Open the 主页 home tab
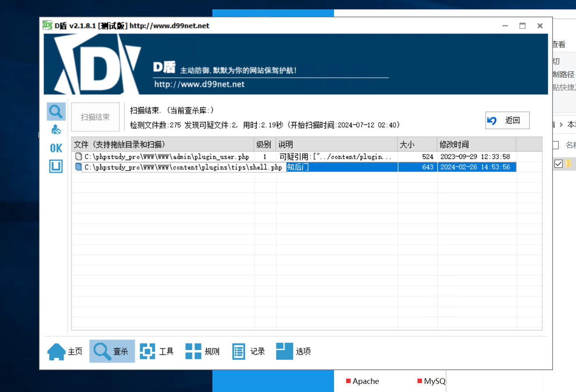The width and height of the screenshot is (576, 392). point(65,351)
